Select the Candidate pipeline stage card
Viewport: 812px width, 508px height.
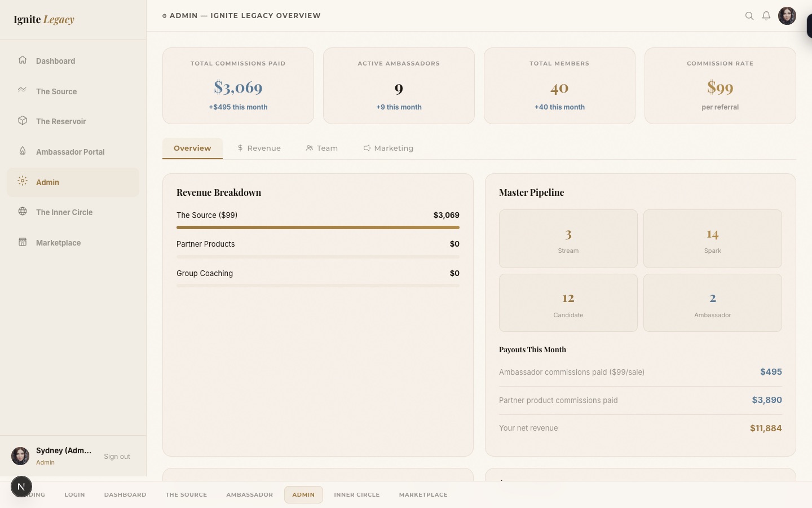coord(568,303)
